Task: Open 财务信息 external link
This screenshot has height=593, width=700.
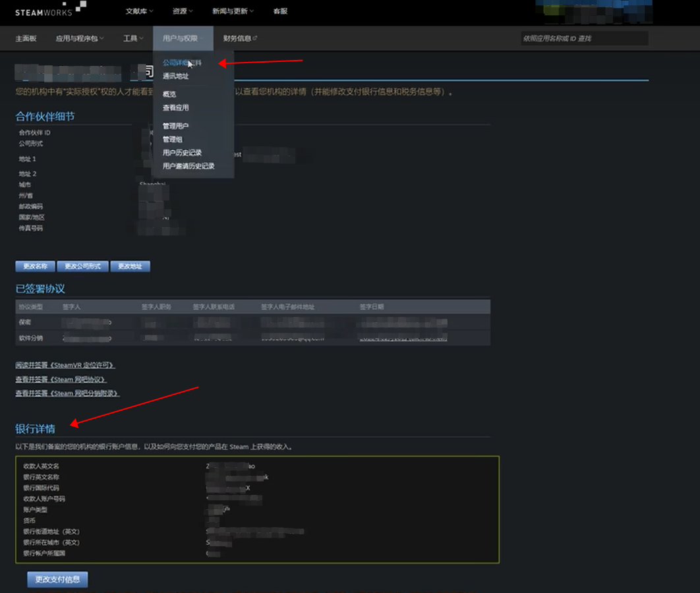Action: tap(239, 39)
